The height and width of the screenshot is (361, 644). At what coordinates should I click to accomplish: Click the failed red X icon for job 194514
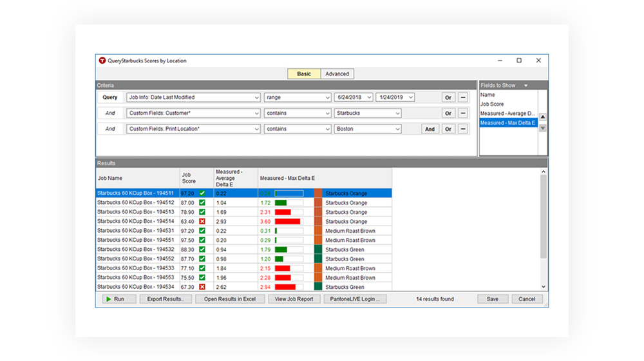[202, 221]
